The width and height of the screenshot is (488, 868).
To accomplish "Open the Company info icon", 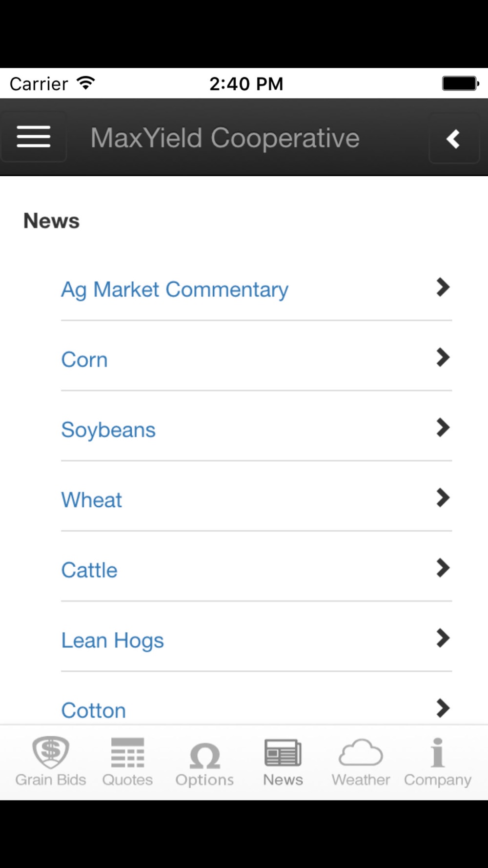I will coord(438,752).
